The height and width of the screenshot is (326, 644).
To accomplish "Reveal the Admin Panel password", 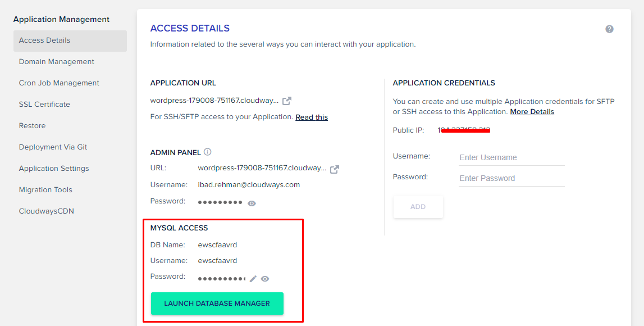I will pos(252,203).
